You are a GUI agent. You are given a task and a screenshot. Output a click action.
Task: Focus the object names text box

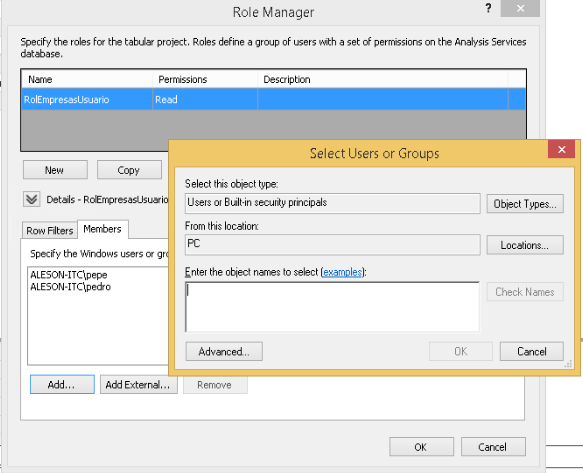coord(332,307)
